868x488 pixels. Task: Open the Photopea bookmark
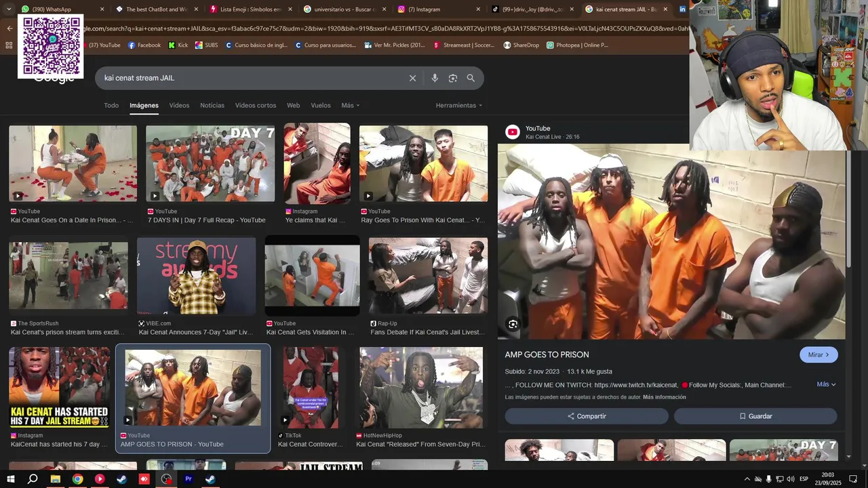point(577,45)
